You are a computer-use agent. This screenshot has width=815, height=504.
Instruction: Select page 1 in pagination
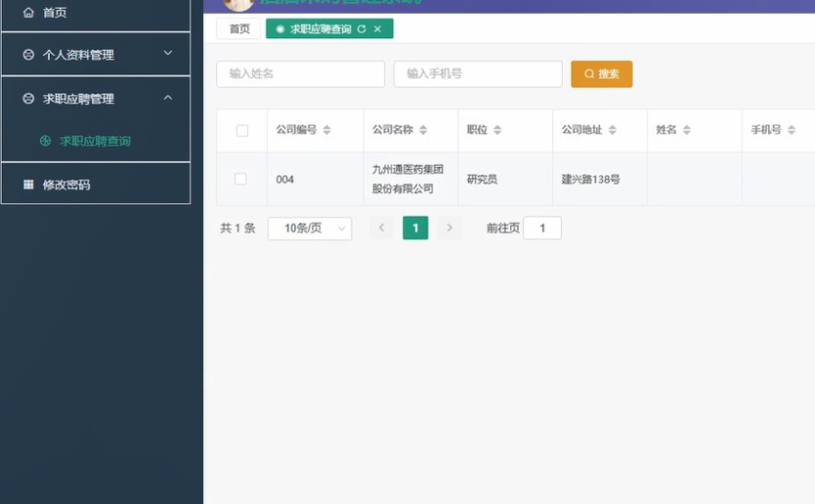[415, 227]
